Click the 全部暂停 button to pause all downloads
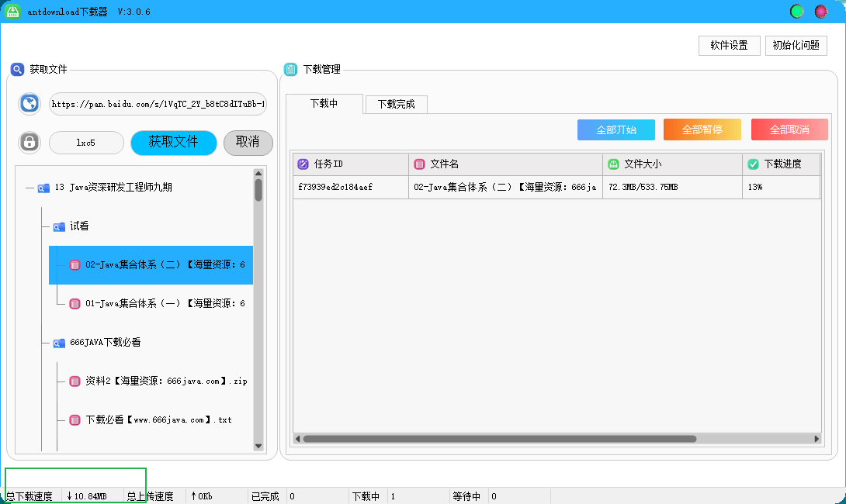The width and height of the screenshot is (846, 504). point(701,129)
